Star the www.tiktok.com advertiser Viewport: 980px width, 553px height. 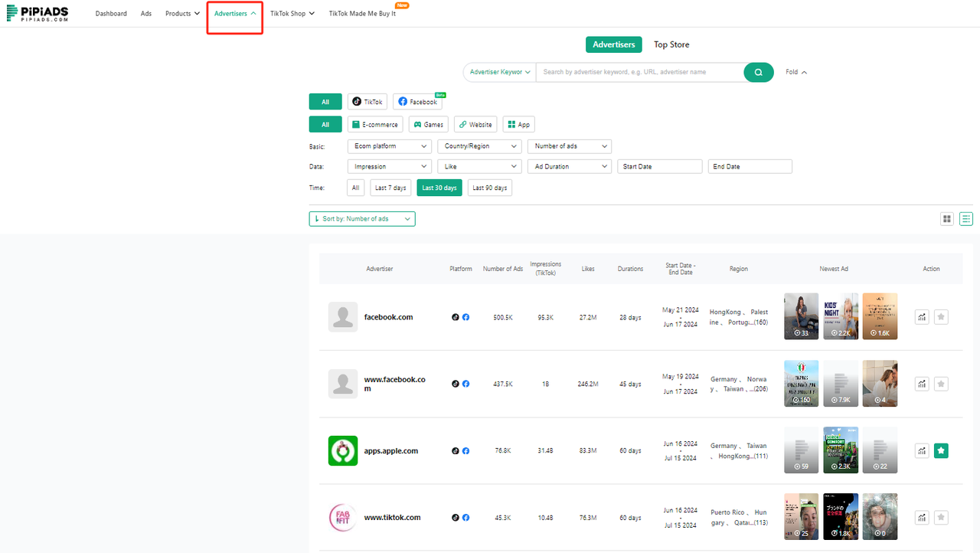(941, 518)
